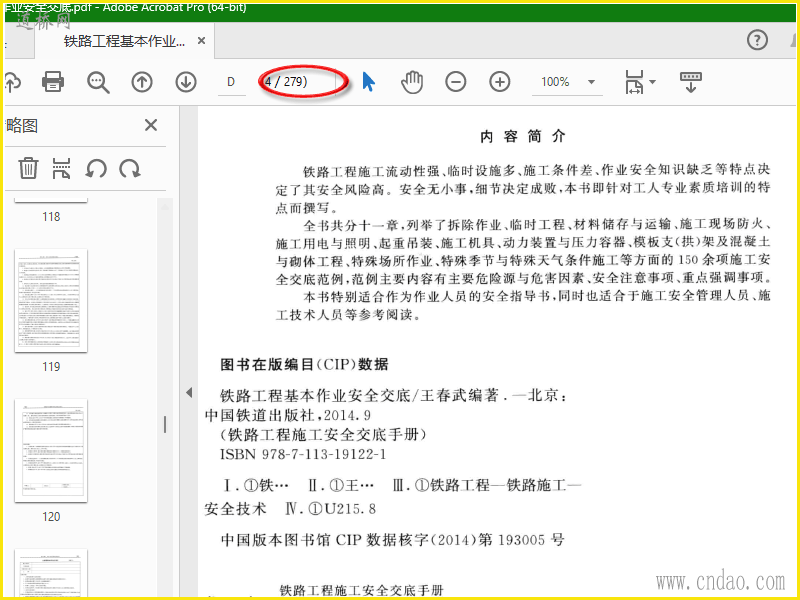
Task: Select the hand pan tool
Action: [412, 82]
